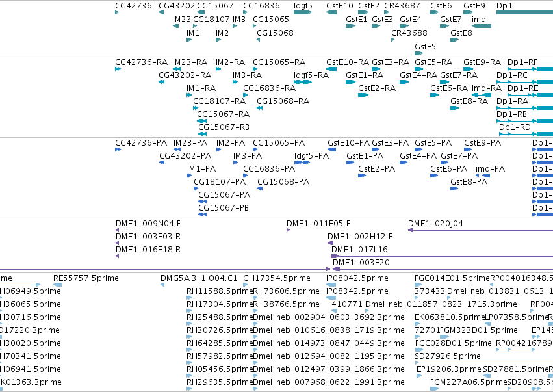Open the CG15067-PB protein label
The height and width of the screenshot is (392, 553).
224,208
